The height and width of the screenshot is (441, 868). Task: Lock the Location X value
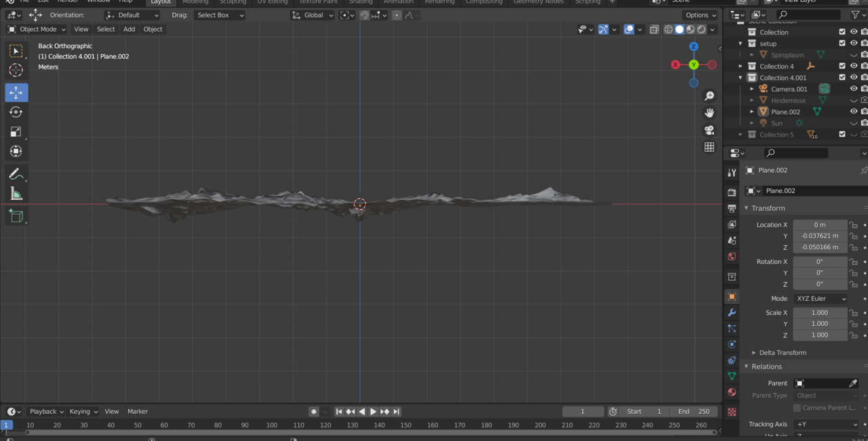point(854,225)
